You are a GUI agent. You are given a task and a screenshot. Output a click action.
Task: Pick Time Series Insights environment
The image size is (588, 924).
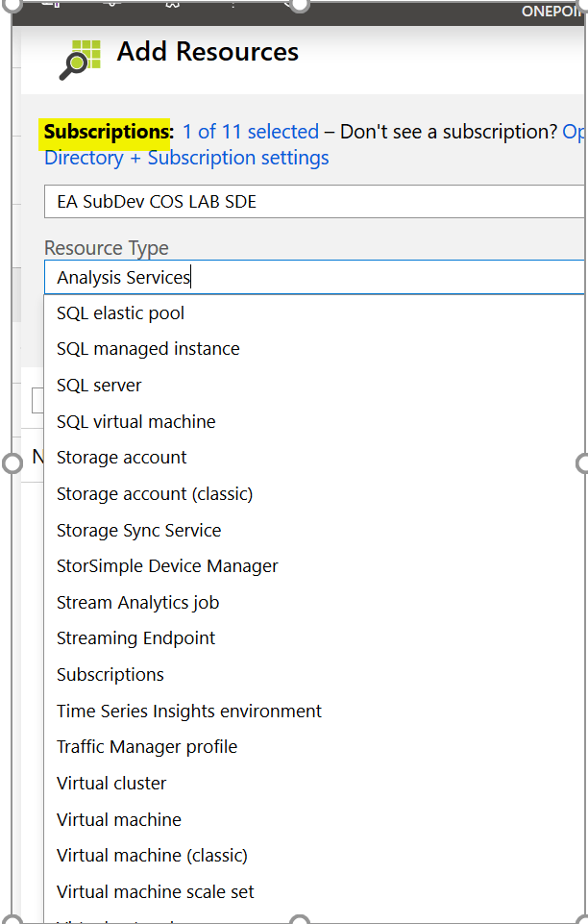189,712
